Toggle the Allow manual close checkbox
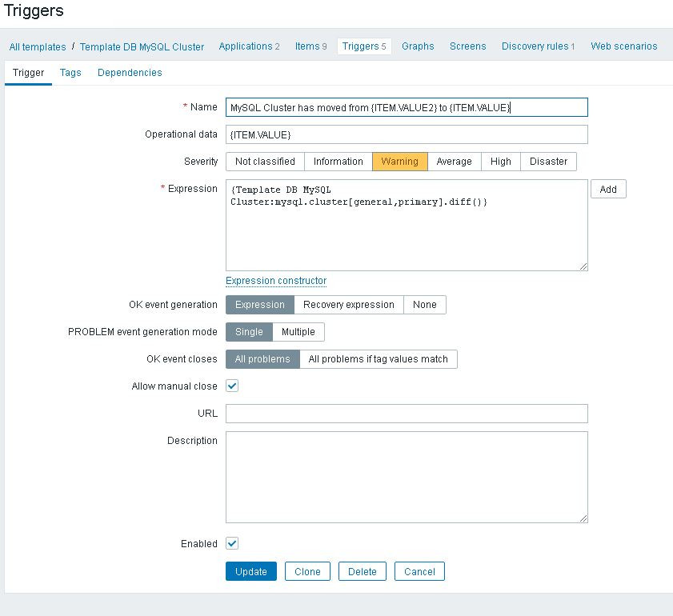The image size is (673, 616). click(x=232, y=386)
